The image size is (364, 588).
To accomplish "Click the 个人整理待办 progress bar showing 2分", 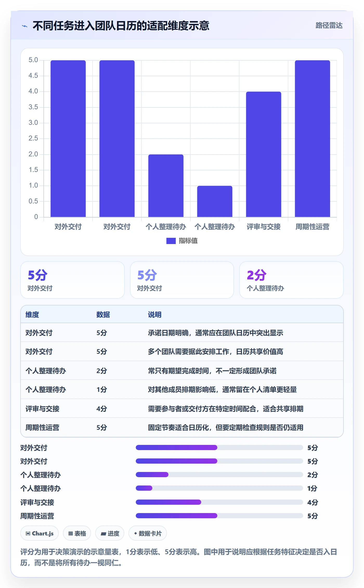I will coord(219,475).
